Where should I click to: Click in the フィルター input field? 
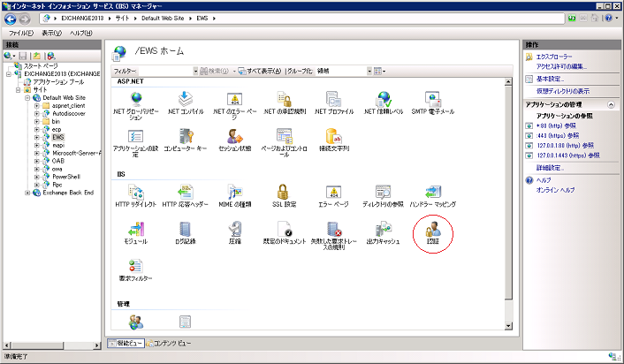click(164, 71)
